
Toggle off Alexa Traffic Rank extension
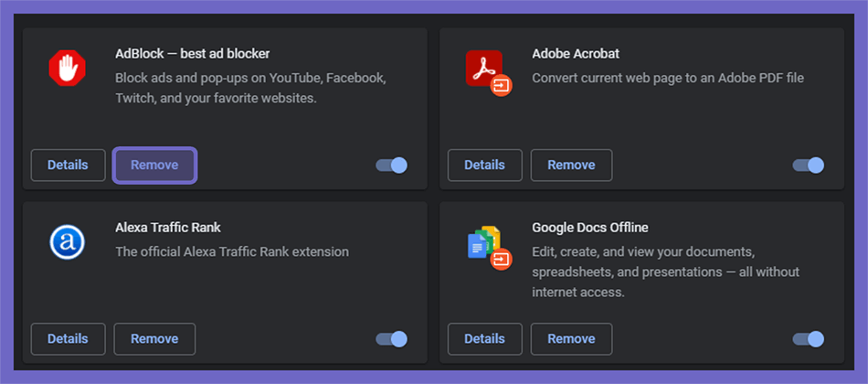392,338
